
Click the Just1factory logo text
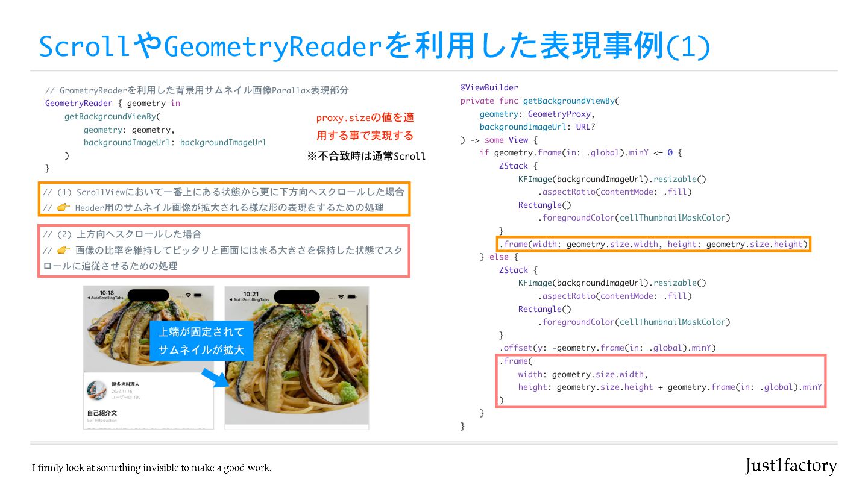point(791,466)
